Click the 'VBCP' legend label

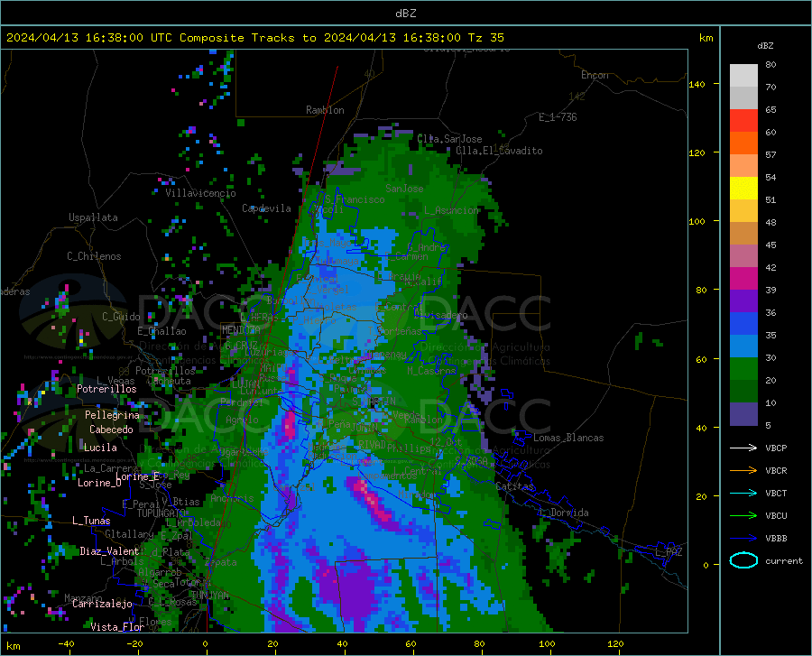click(x=776, y=448)
